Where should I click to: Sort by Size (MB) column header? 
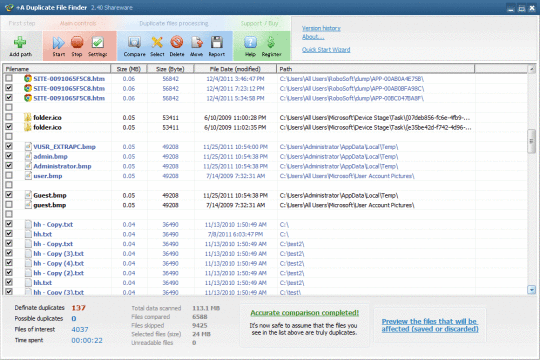(128, 69)
